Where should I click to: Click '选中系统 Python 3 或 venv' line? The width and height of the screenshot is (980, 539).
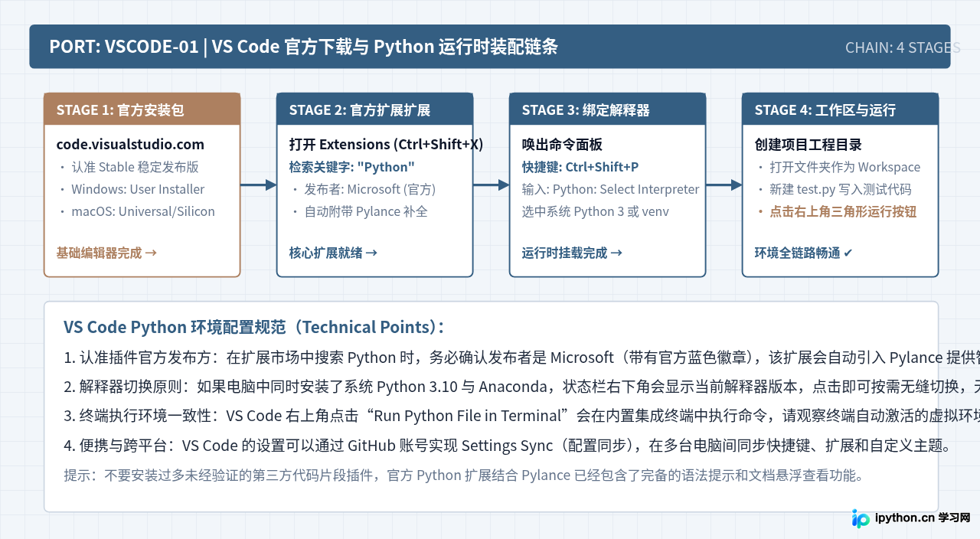tap(595, 211)
